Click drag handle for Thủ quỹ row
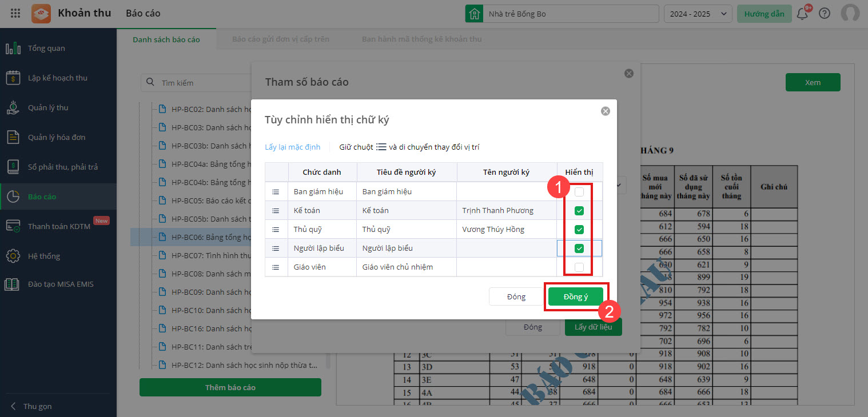This screenshot has height=417, width=868. coord(276,230)
